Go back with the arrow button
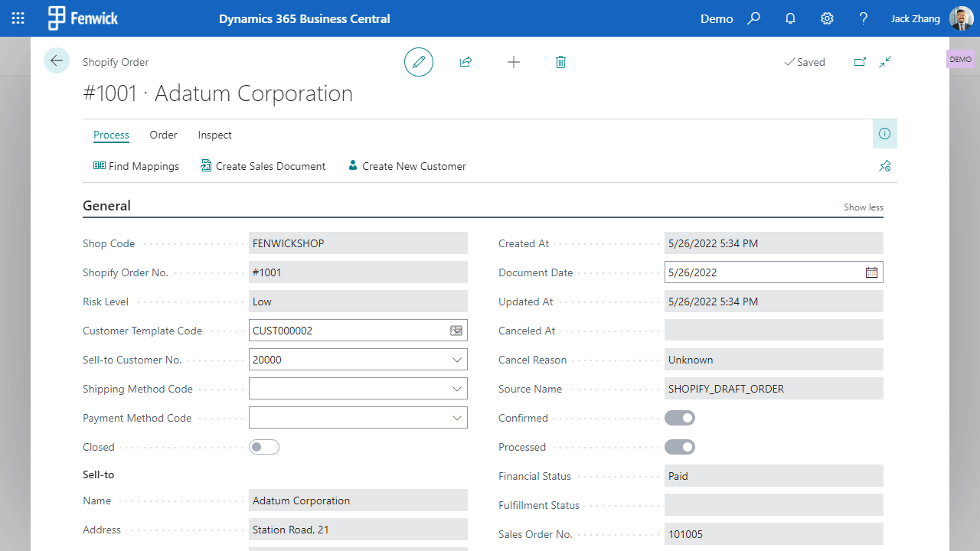Screen dimensions: 980x551 click(57, 60)
